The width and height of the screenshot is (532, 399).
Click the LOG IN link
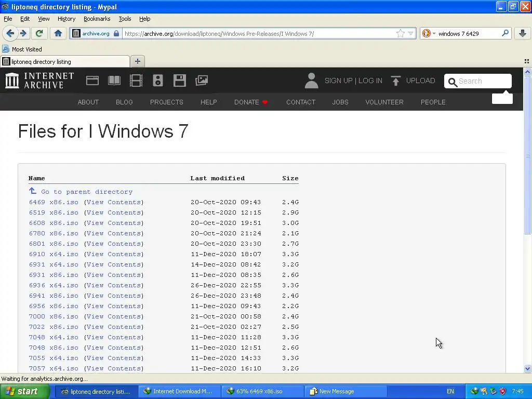370,81
